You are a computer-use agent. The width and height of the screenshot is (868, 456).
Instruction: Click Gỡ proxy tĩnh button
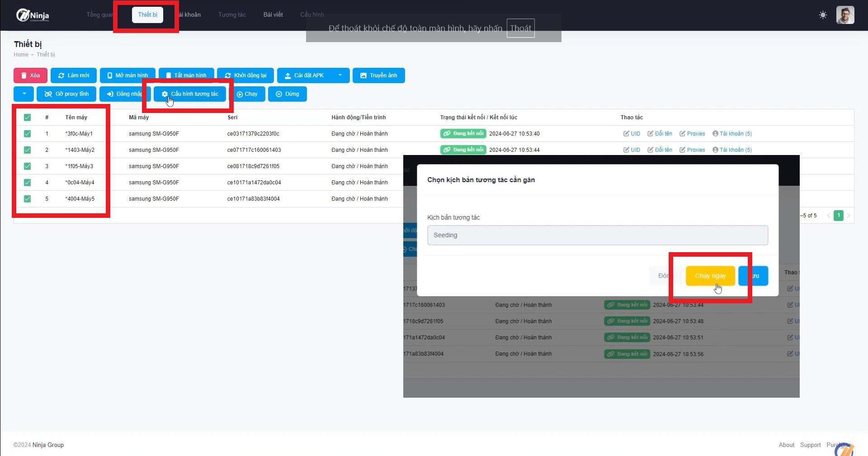coord(66,94)
